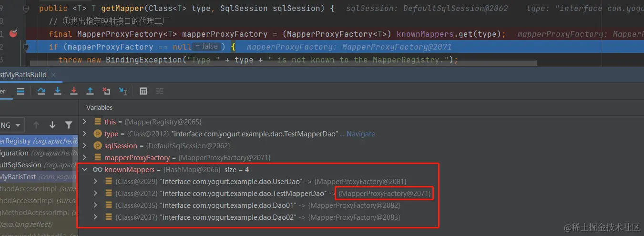
Task: Select MapperRegistry stack frame
Action: (39, 141)
